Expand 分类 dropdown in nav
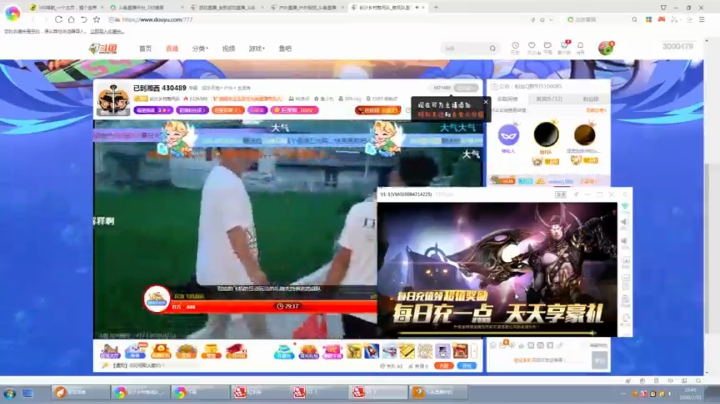This screenshot has height=404, width=720. 200,48
